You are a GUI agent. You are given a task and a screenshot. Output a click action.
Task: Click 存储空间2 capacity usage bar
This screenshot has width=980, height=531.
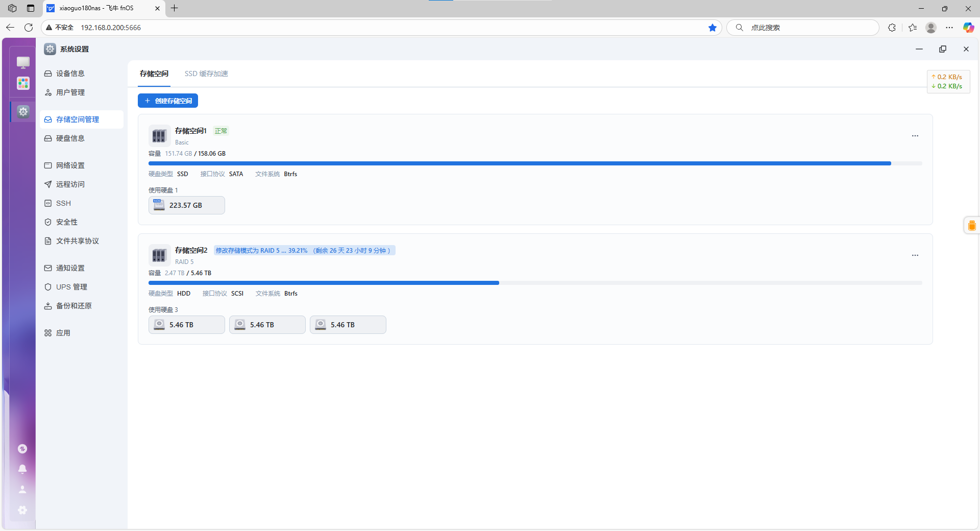click(535, 283)
